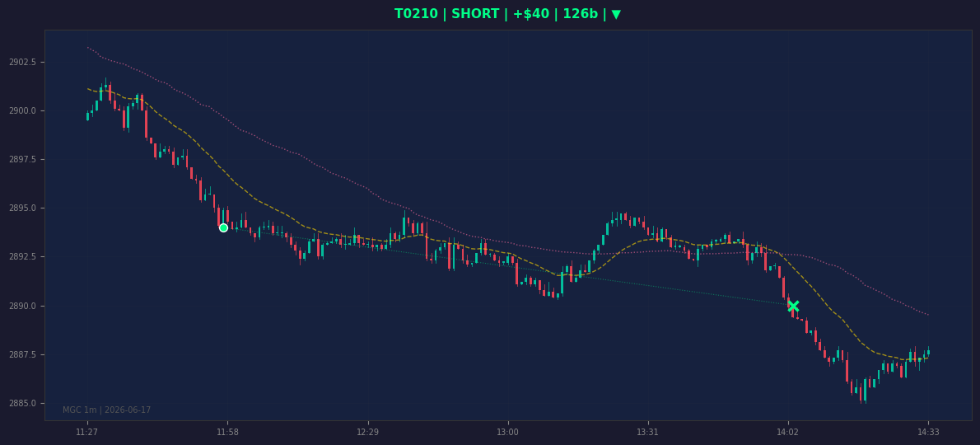Click the 2885.0 price axis label
Screen dimensions: 980x445
tap(22, 403)
